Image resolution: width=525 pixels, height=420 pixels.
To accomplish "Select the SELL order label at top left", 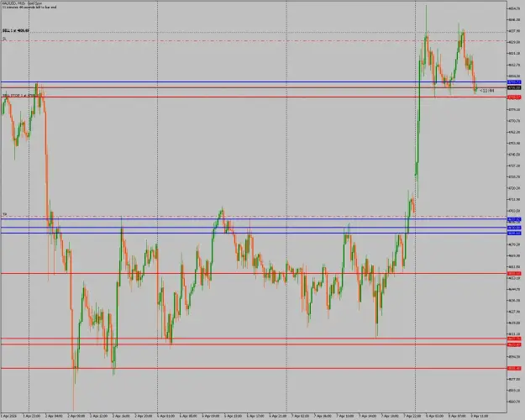I will pos(16,31).
